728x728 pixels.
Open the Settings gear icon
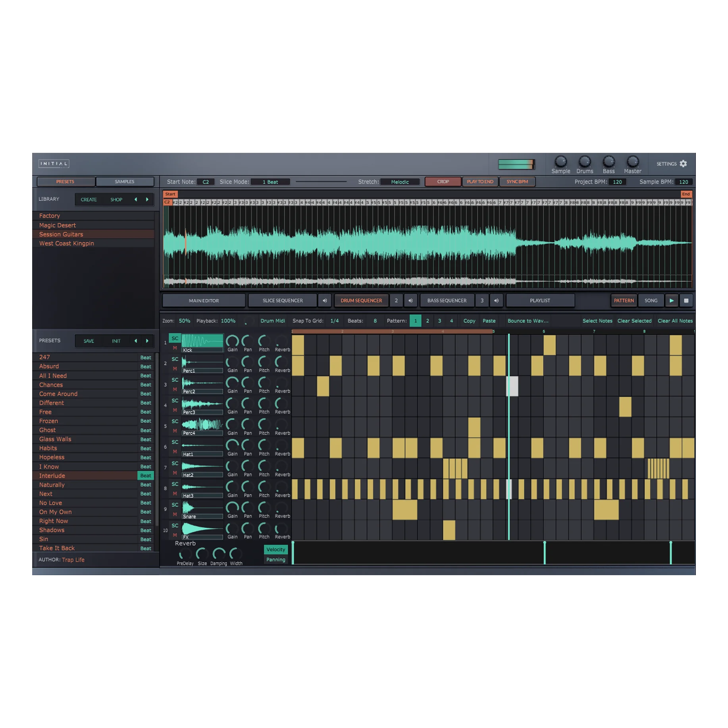click(x=683, y=164)
